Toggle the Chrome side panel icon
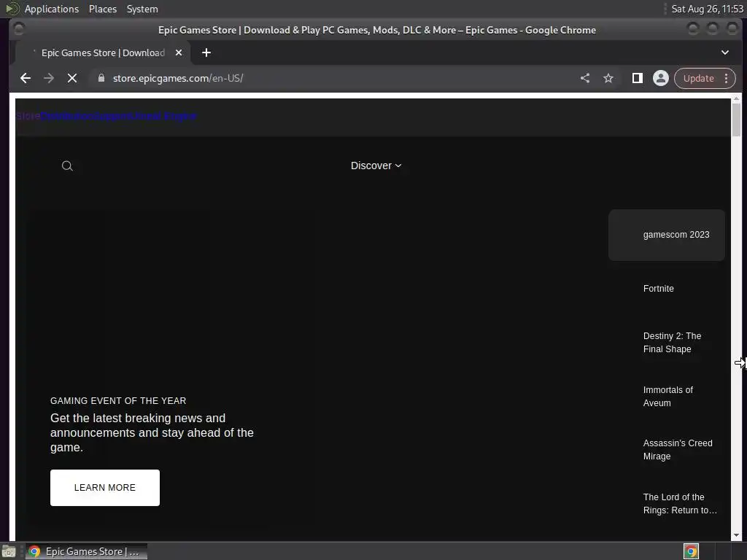The height and width of the screenshot is (560, 747). 637,78
